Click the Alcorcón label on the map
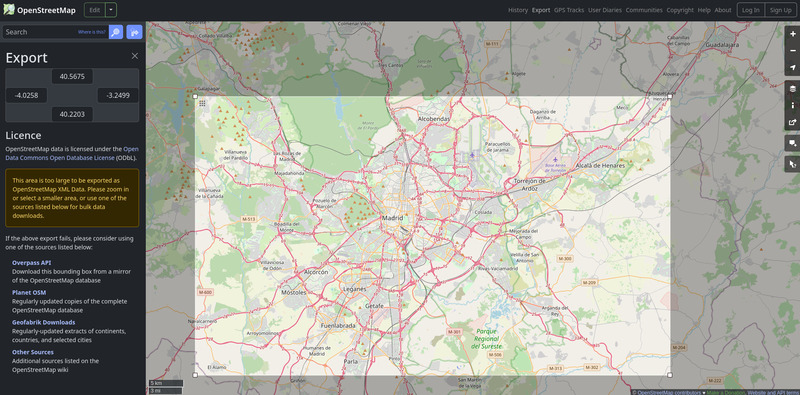The image size is (800, 395). click(x=316, y=273)
